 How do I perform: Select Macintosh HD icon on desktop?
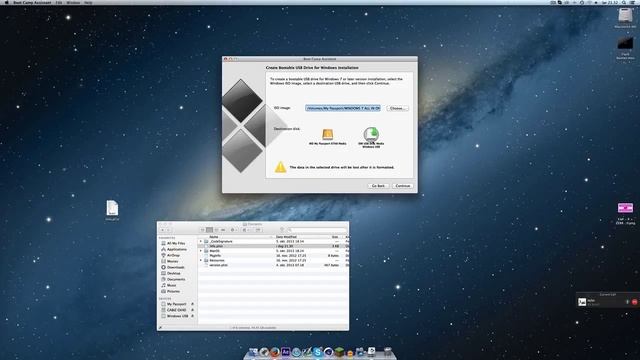(x=625, y=18)
